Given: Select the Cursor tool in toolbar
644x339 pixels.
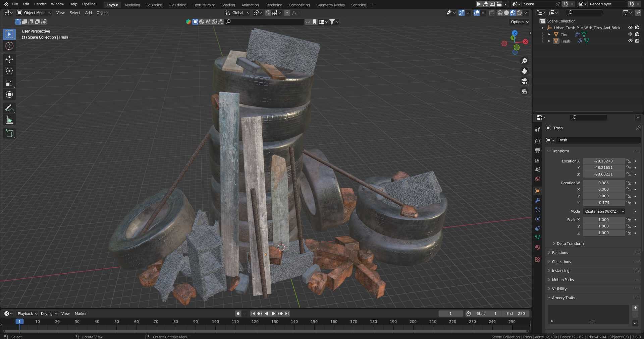Looking at the screenshot, I should click(9, 46).
